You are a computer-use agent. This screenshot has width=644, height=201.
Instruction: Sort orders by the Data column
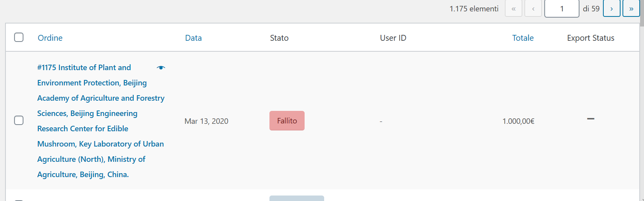coord(193,38)
